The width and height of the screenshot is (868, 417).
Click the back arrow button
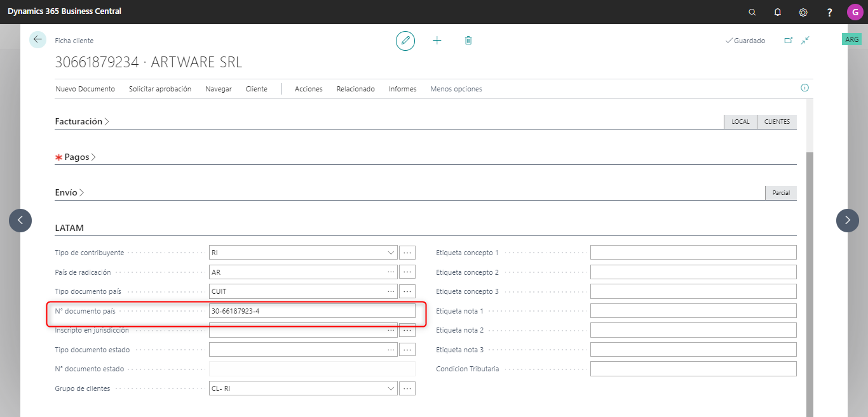point(37,39)
